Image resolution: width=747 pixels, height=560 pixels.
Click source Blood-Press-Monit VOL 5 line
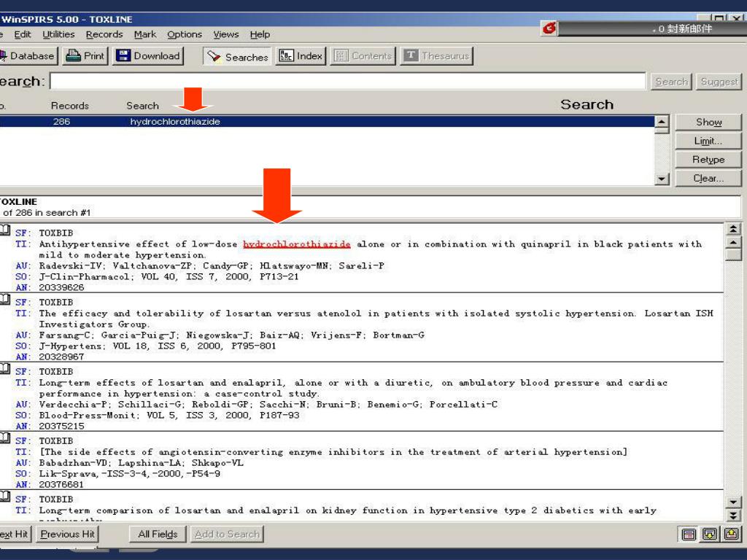(169, 415)
